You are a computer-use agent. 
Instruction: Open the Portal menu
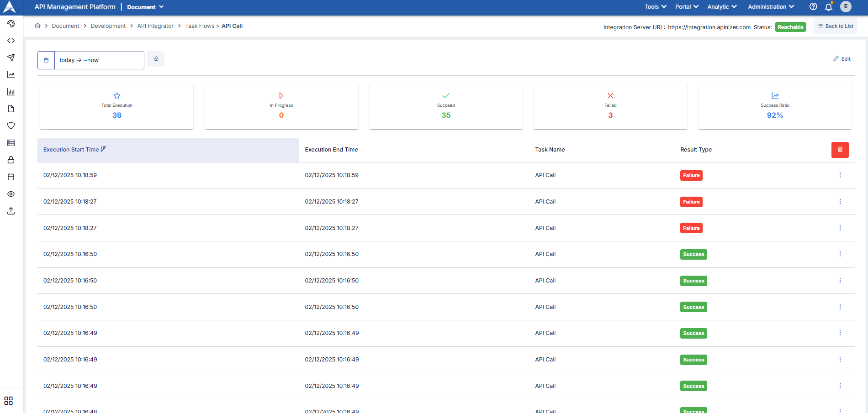pos(687,7)
